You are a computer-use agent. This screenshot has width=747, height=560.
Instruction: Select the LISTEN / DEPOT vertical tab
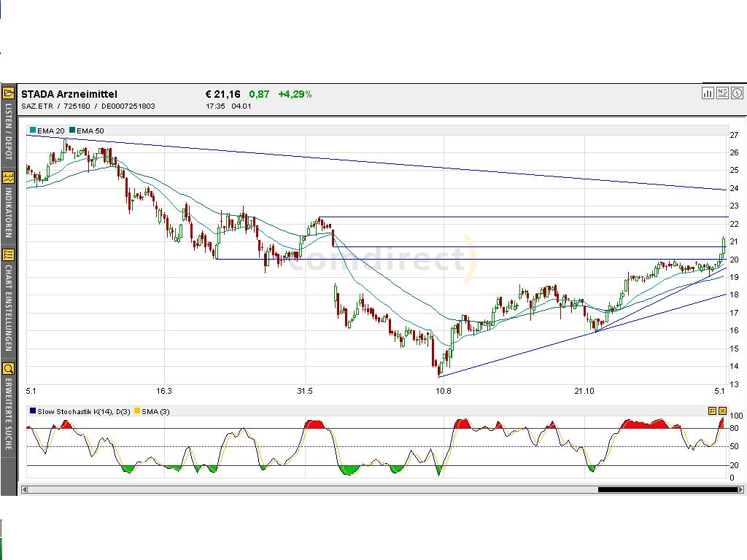tap(8, 132)
